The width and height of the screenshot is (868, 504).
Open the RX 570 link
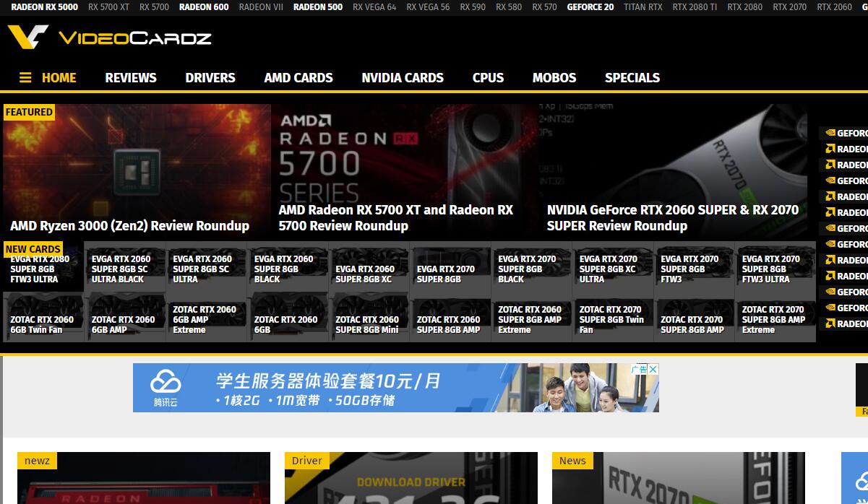point(544,7)
